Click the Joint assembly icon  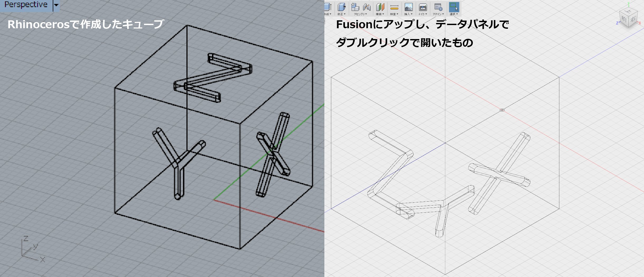tap(367, 7)
